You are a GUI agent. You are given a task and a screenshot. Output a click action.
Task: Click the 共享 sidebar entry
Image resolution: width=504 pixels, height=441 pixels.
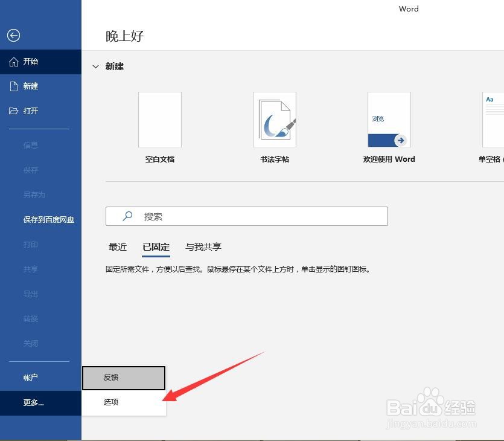(40, 269)
